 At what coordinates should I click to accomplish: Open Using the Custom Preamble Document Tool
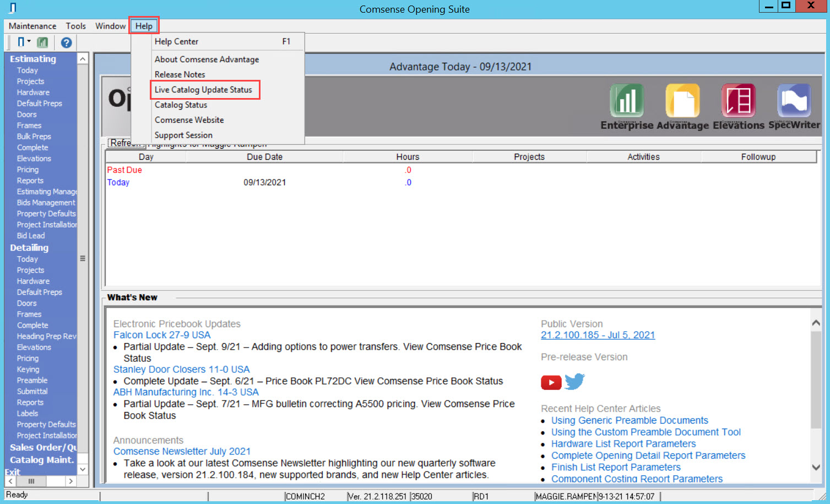(x=645, y=432)
